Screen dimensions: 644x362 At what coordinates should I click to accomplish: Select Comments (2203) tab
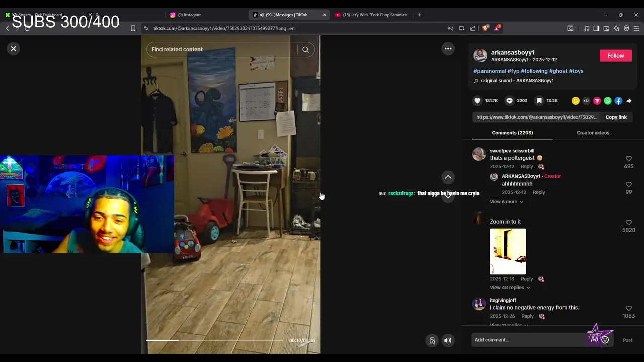pyautogui.click(x=512, y=133)
